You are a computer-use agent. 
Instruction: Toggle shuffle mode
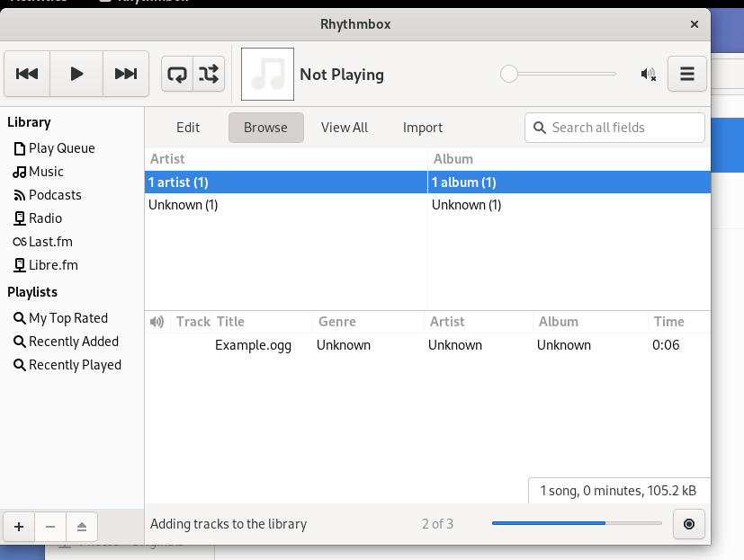[x=209, y=74]
